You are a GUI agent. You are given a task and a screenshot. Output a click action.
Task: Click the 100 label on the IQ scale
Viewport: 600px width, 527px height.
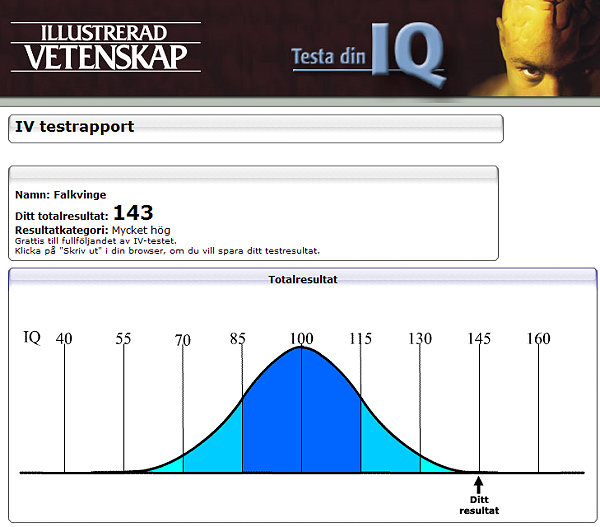pyautogui.click(x=302, y=338)
